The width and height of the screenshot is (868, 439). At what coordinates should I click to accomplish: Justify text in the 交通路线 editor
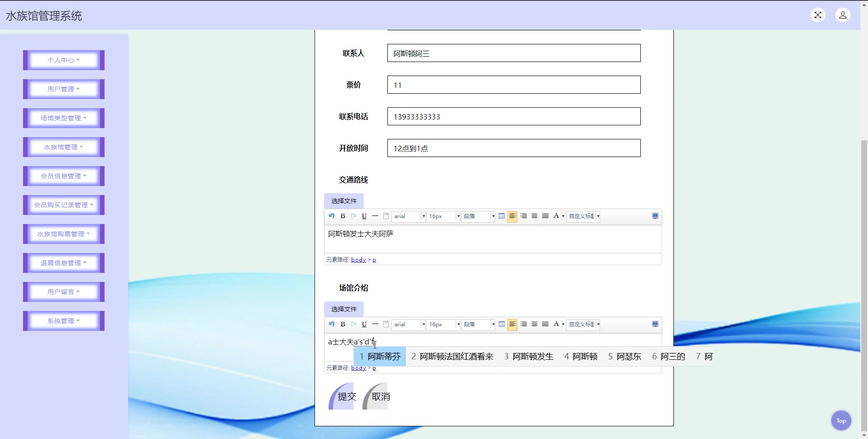pyautogui.click(x=545, y=216)
